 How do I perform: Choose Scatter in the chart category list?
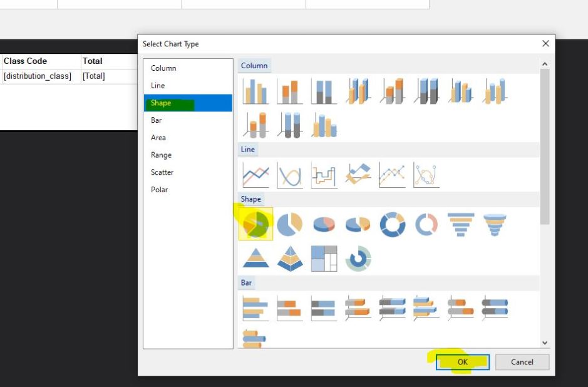(188, 172)
